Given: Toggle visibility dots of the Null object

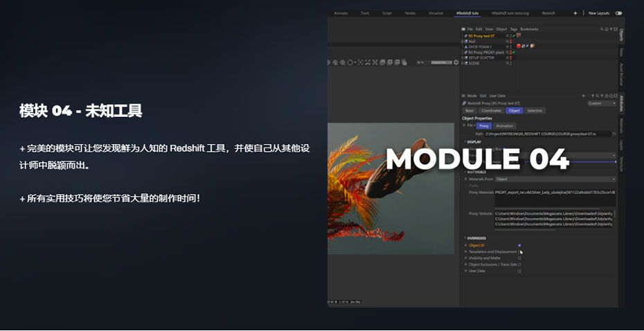Looking at the screenshot, I should (510, 42).
